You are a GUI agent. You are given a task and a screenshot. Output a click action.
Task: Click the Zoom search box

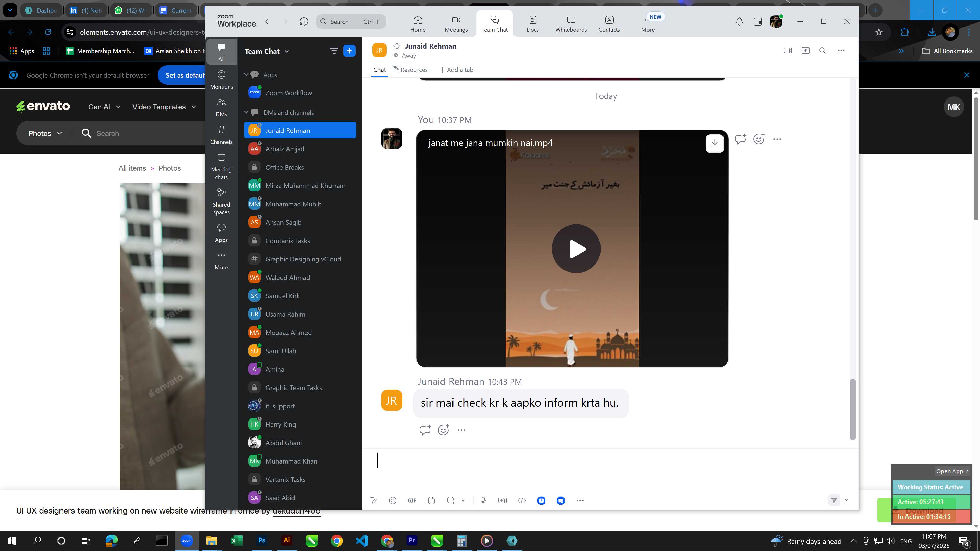[351, 22]
